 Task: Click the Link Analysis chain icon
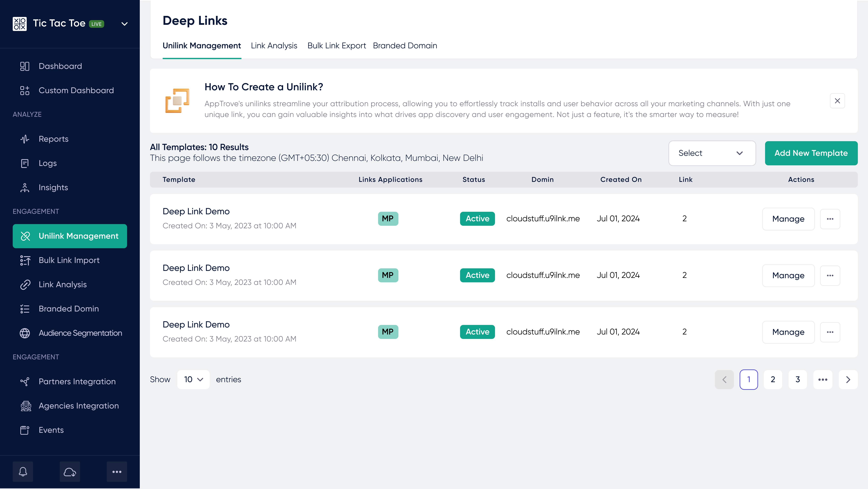[25, 285]
